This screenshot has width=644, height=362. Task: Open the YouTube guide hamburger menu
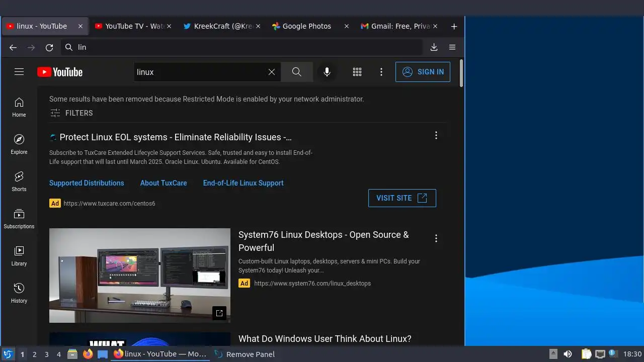pyautogui.click(x=19, y=72)
